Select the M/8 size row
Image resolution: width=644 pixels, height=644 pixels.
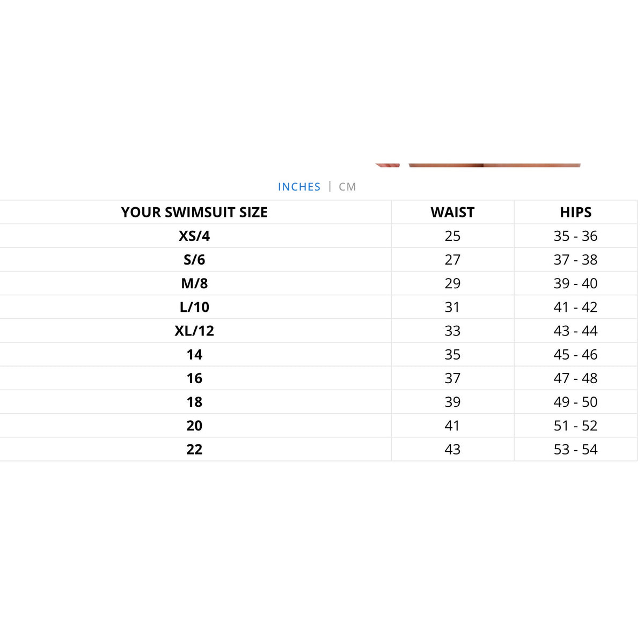point(319,283)
